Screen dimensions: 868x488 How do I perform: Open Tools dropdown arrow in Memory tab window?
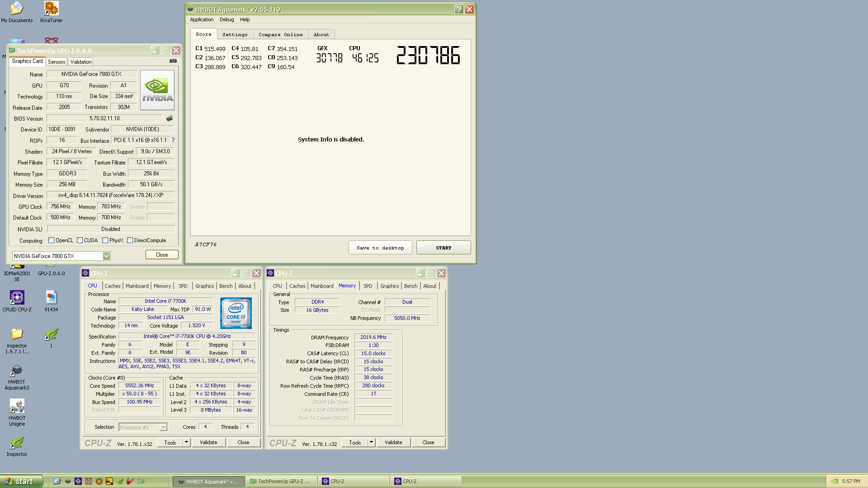click(x=371, y=442)
